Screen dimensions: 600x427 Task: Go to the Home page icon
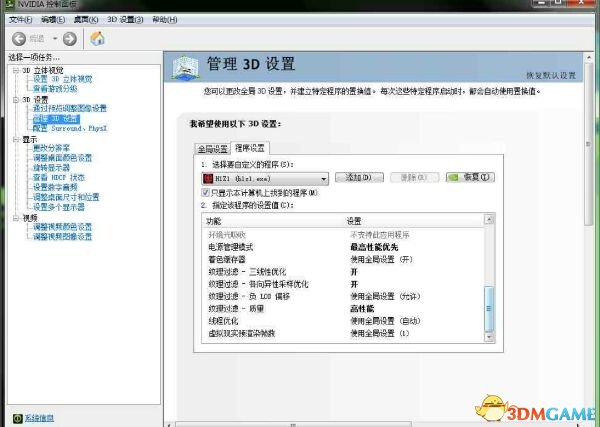click(x=97, y=39)
